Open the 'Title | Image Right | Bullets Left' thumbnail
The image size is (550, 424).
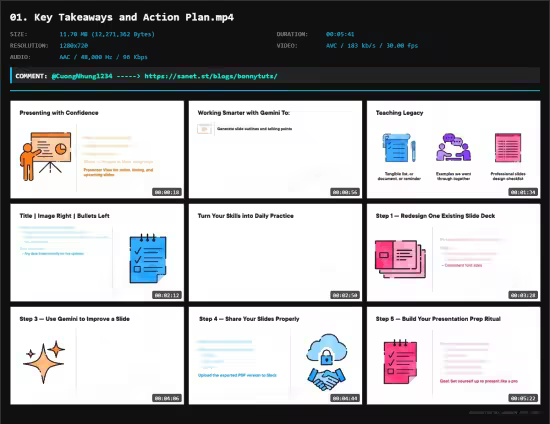(97, 253)
